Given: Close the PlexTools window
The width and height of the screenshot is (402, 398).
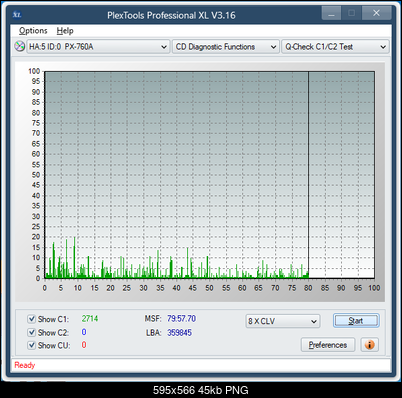Looking at the screenshot, I should 376,13.
